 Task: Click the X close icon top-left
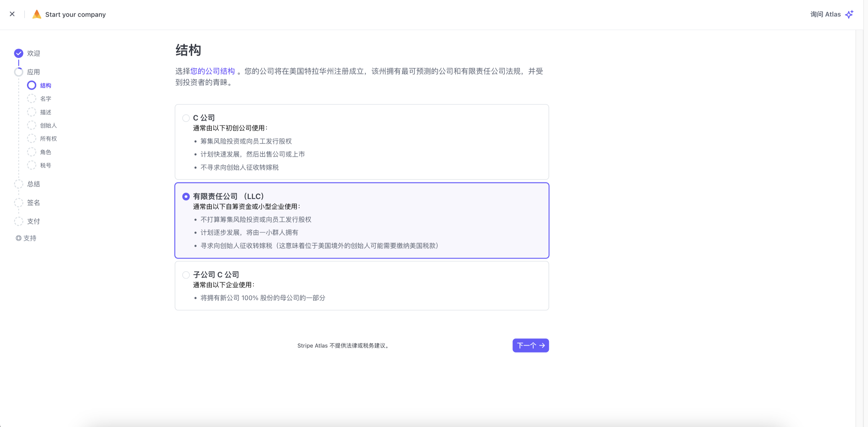pyautogui.click(x=12, y=14)
